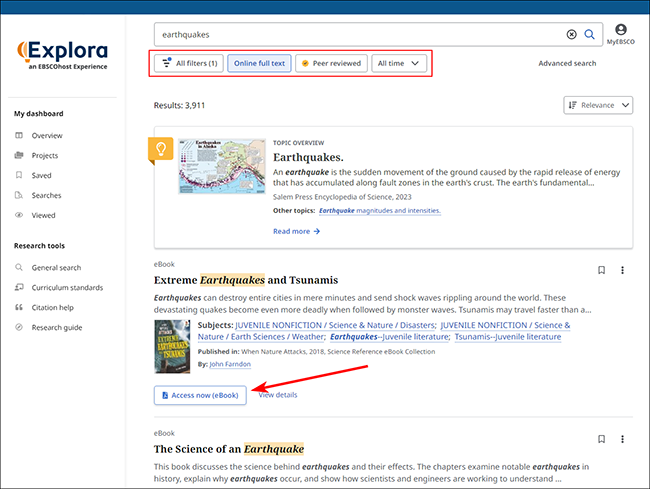Open The Science of an Earthquake title
The height and width of the screenshot is (489, 650).
pos(229,449)
